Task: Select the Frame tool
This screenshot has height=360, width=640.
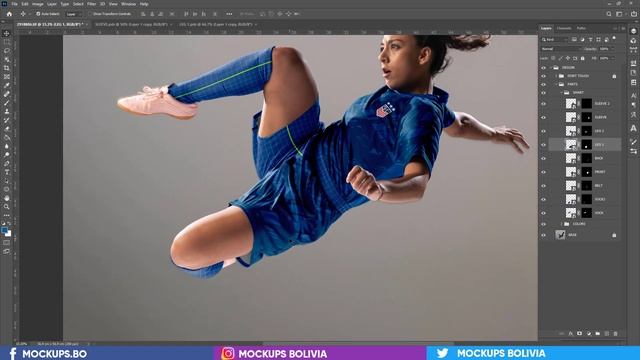Action: [7, 77]
